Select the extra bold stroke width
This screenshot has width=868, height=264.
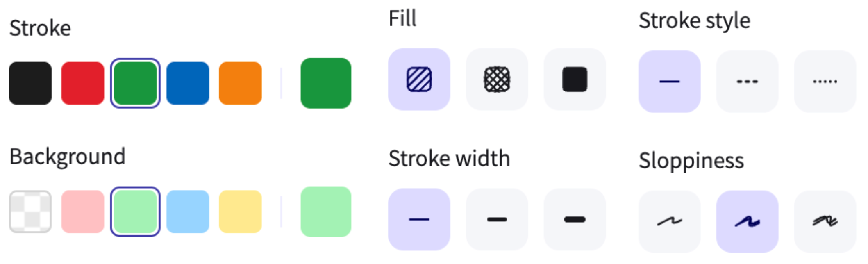click(x=575, y=219)
